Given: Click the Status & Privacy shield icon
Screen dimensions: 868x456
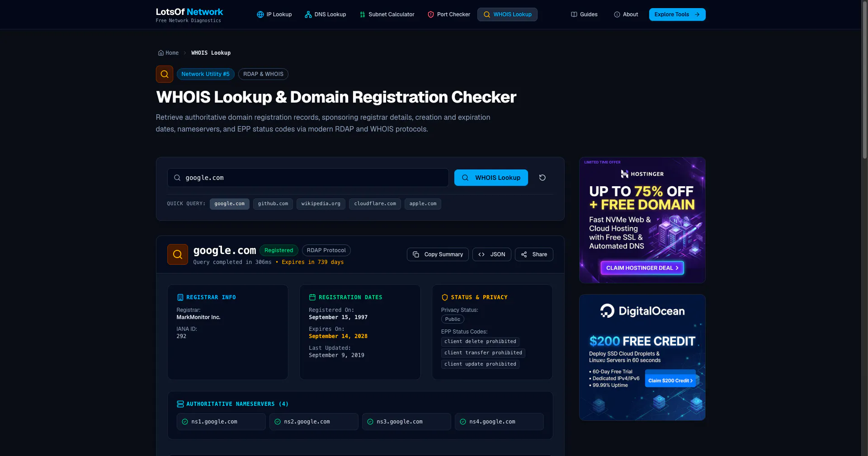Looking at the screenshot, I should pyautogui.click(x=444, y=297).
